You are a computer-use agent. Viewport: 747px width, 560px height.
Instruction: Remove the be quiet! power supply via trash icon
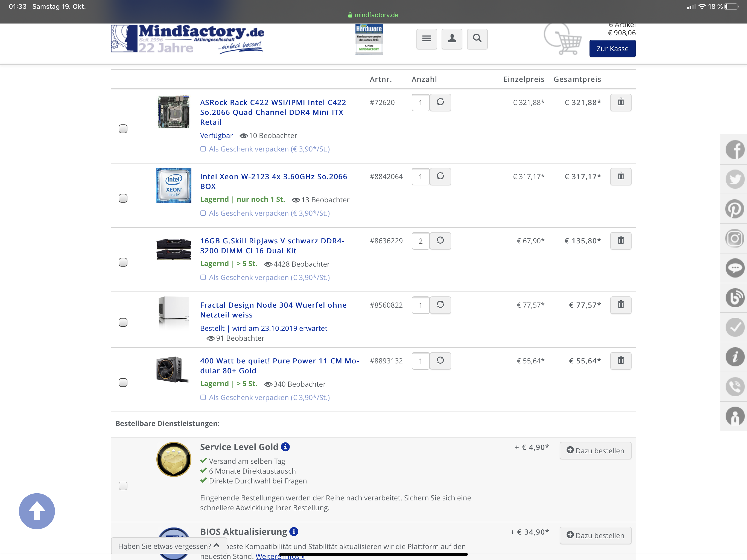pyautogui.click(x=620, y=360)
